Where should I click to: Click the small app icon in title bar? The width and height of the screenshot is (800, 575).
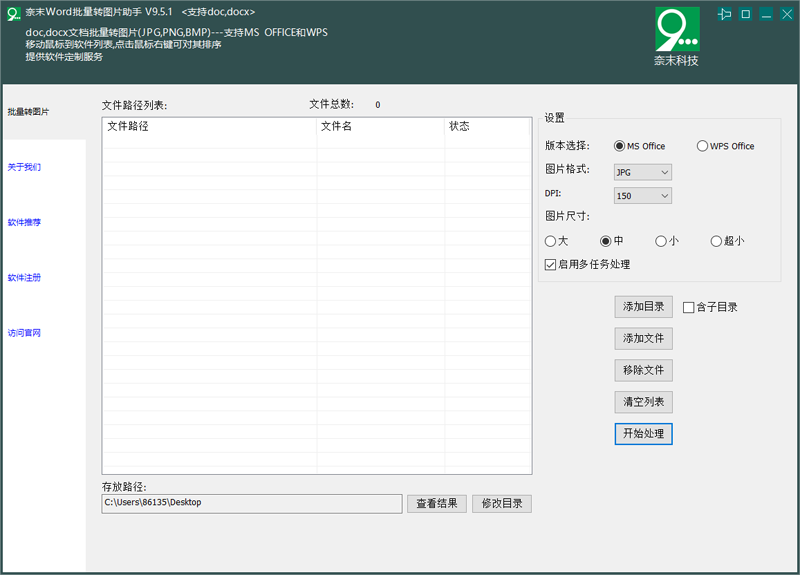point(14,12)
